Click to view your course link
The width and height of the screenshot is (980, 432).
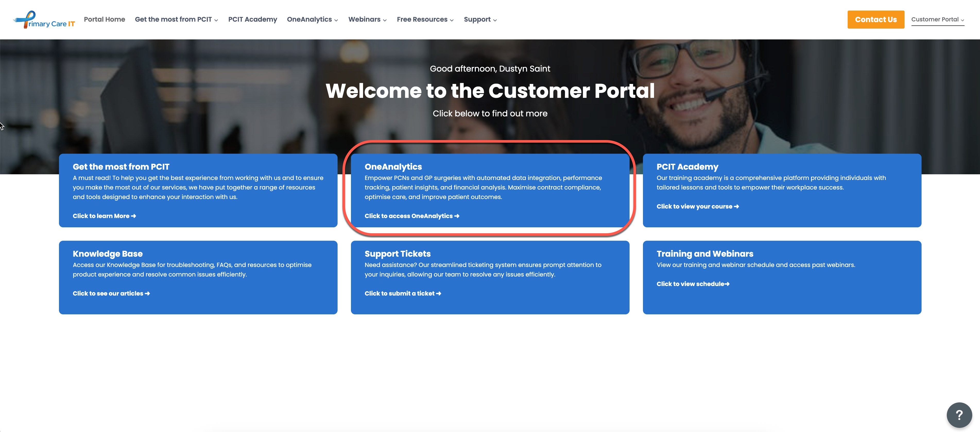tap(698, 206)
